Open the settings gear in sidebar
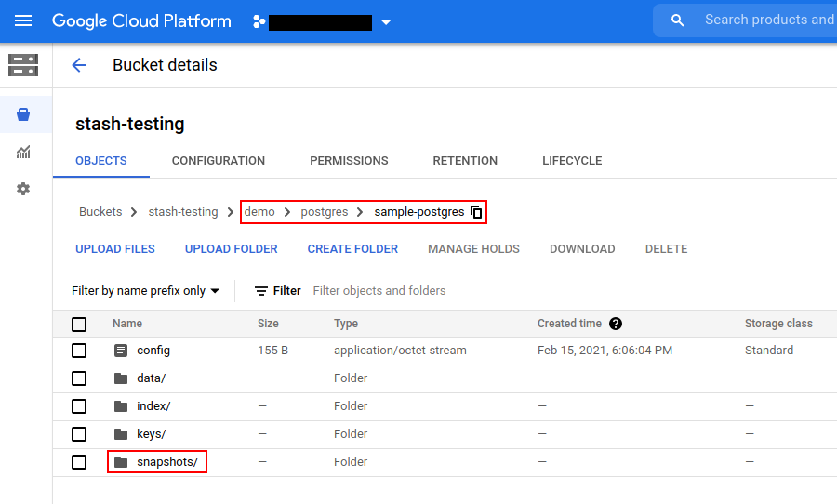 point(23,189)
